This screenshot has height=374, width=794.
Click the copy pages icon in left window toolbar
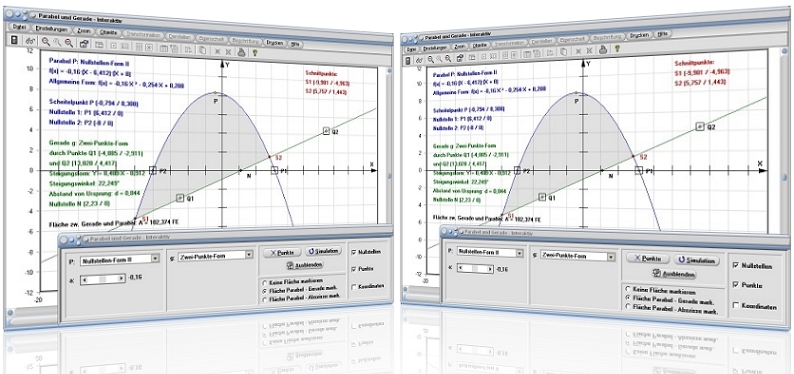(202, 49)
